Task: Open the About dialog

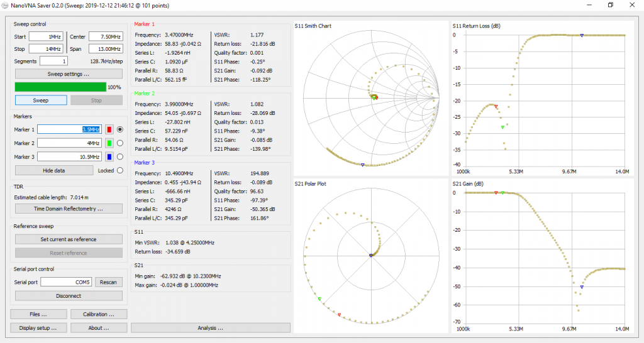Action: [99, 328]
